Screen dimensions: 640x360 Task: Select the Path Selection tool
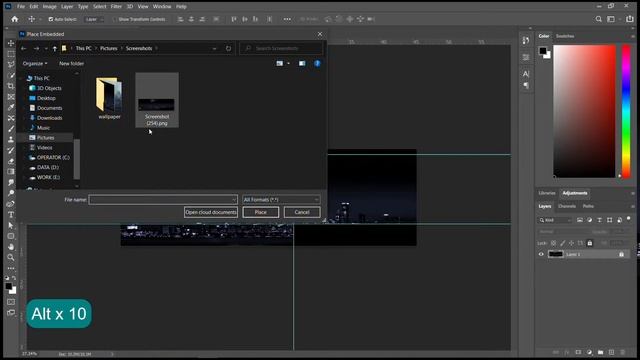(11, 225)
